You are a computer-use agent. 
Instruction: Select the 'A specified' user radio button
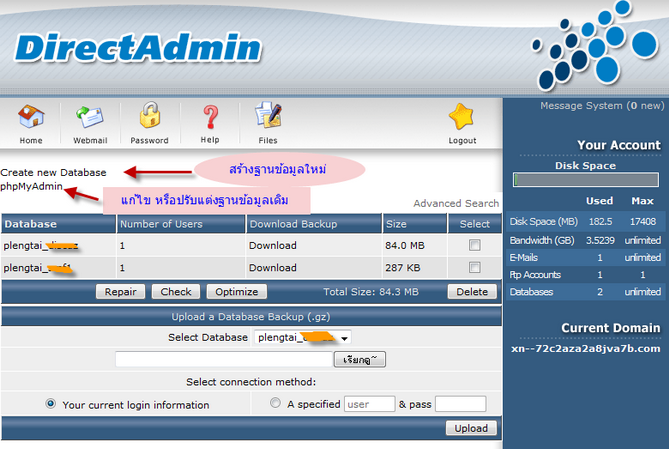point(275,402)
